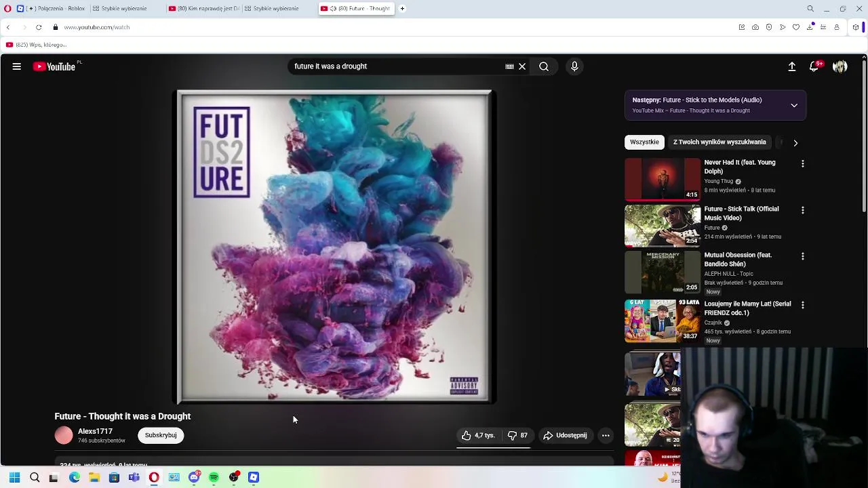Open options for Never Had It video
868x488 pixels.
pos(803,164)
